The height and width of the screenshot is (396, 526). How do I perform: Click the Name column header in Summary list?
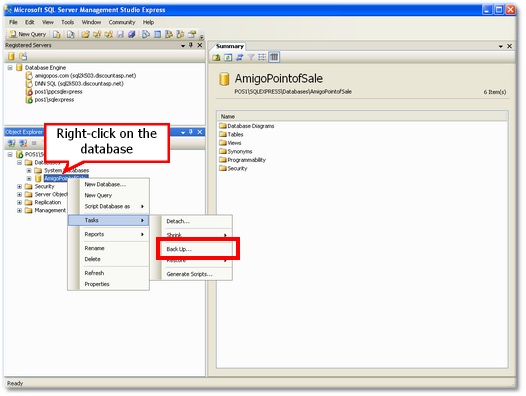(362, 116)
